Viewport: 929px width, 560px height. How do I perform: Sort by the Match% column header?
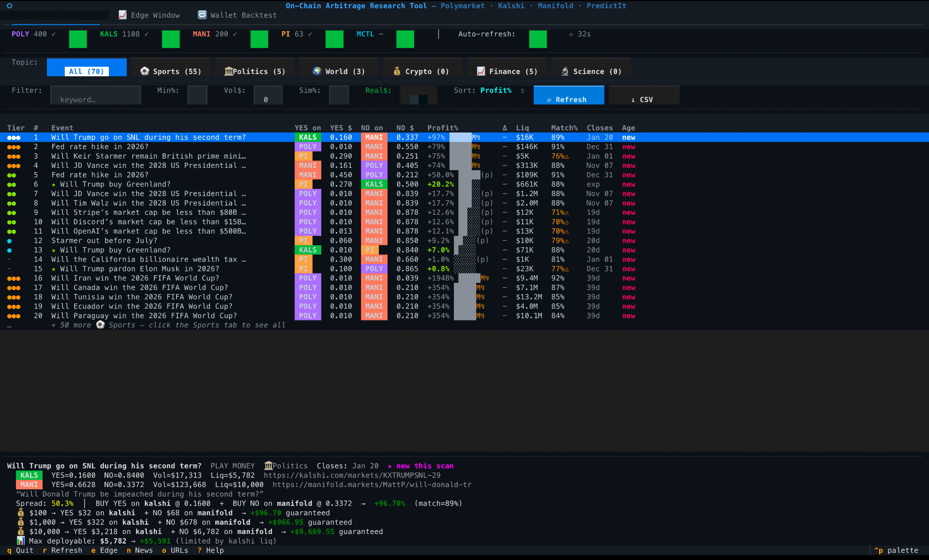click(564, 128)
